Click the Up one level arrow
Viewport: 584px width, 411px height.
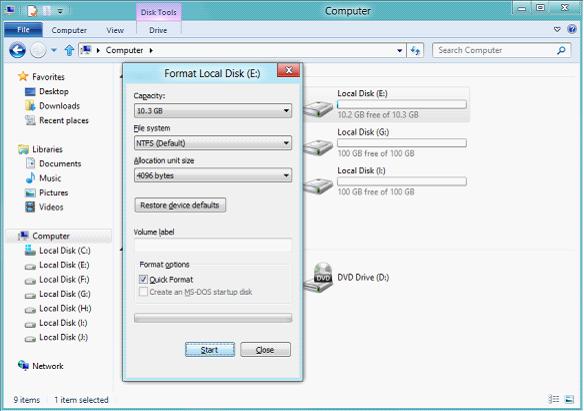69,50
